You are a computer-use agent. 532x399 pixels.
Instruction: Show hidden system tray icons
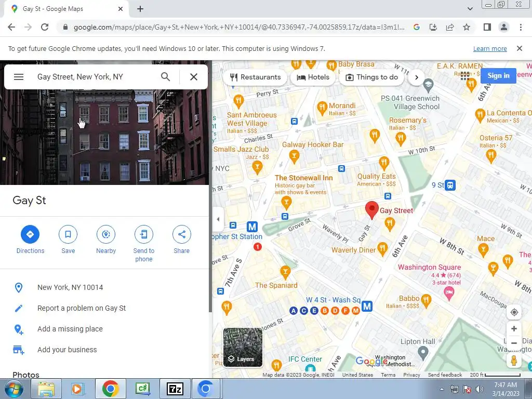coord(442,389)
